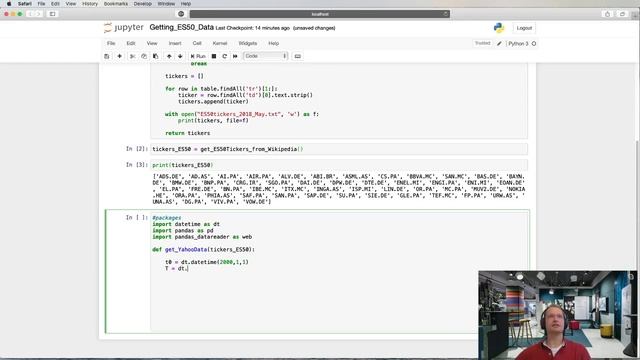The height and width of the screenshot is (360, 640).
Task: Insert a cell below with plus icon
Action: tap(119, 56)
